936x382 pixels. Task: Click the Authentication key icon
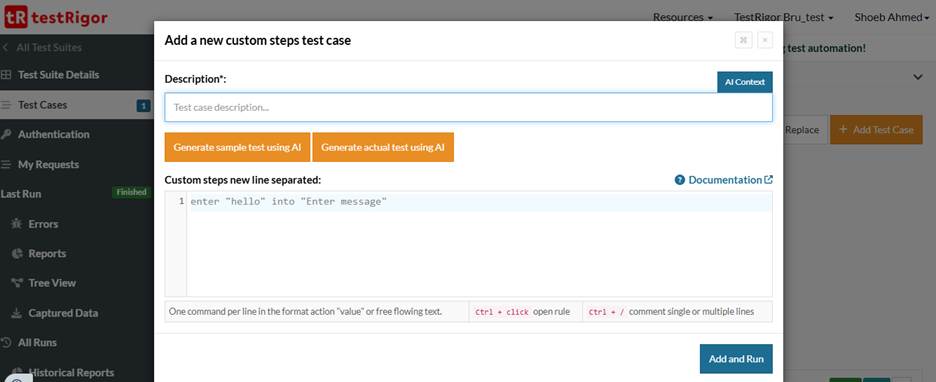pos(5,135)
